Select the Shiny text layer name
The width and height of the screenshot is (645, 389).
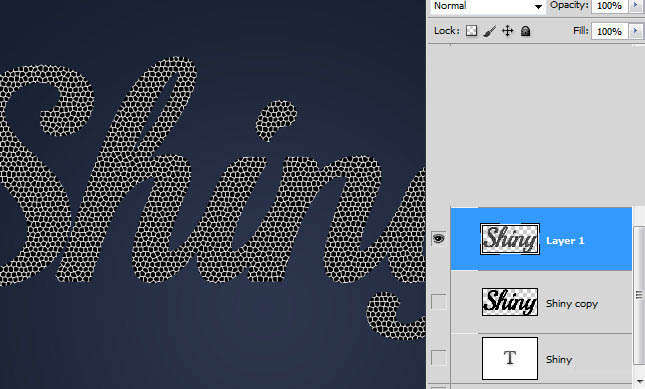tap(559, 359)
